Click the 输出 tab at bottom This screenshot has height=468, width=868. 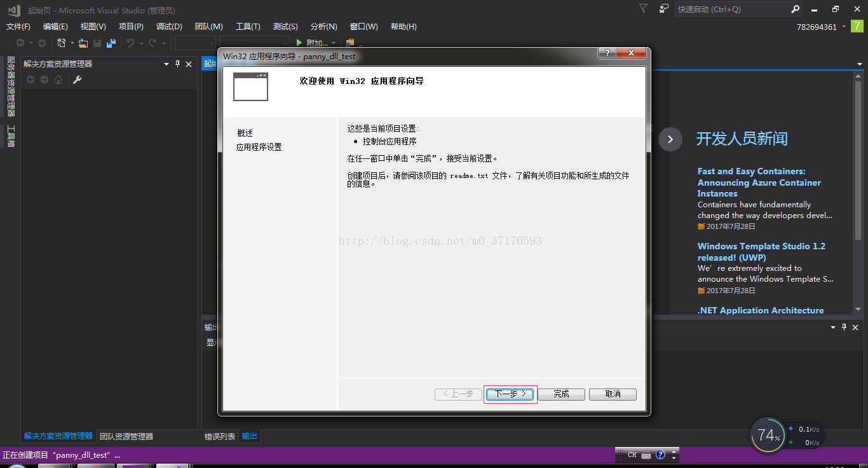pyautogui.click(x=250, y=437)
